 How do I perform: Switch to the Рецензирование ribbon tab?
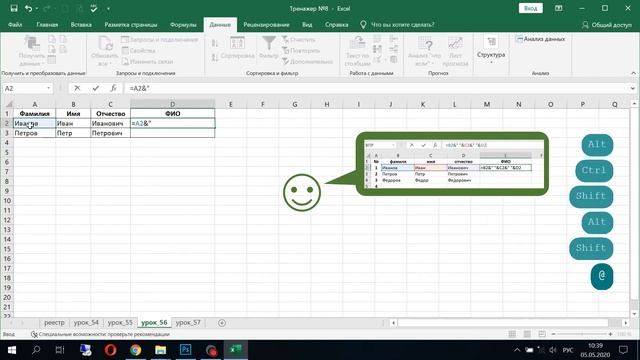pos(266,24)
